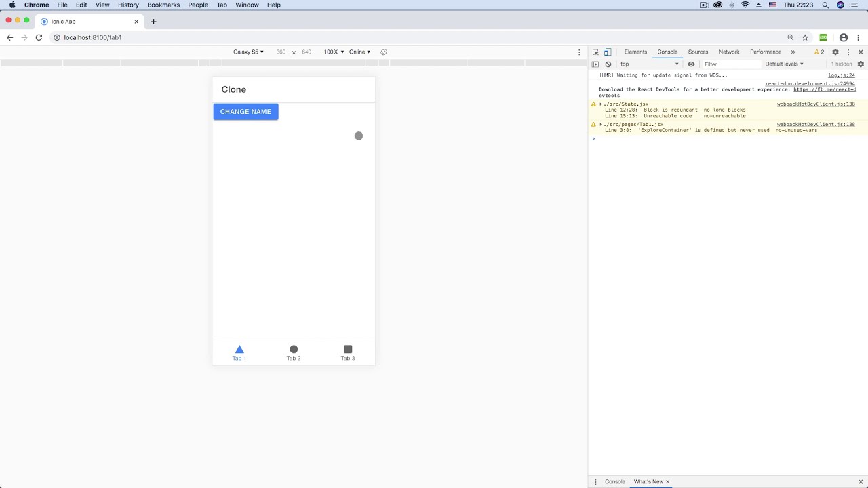Toggle the device toolbar icon
Viewport: 868px width, 488px height.
pos(608,52)
